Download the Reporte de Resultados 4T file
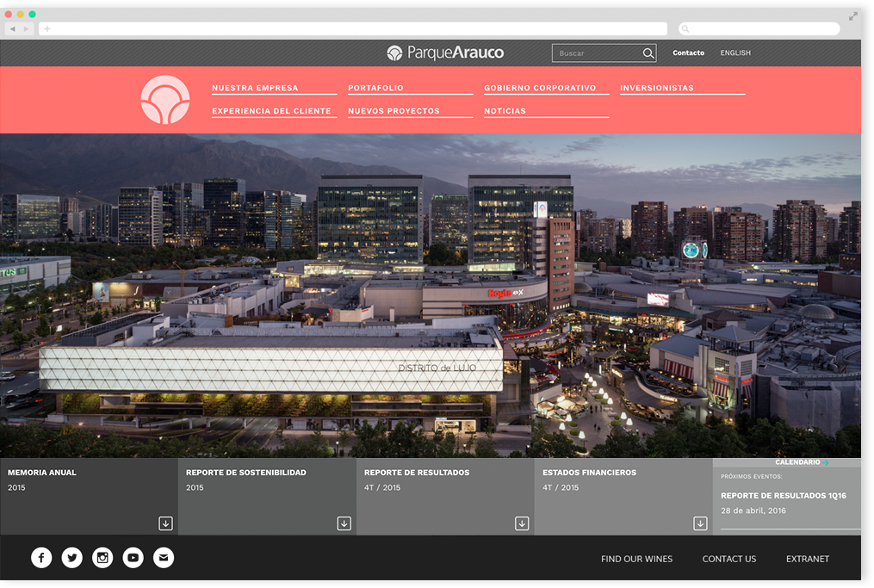The image size is (874, 588). tap(522, 523)
